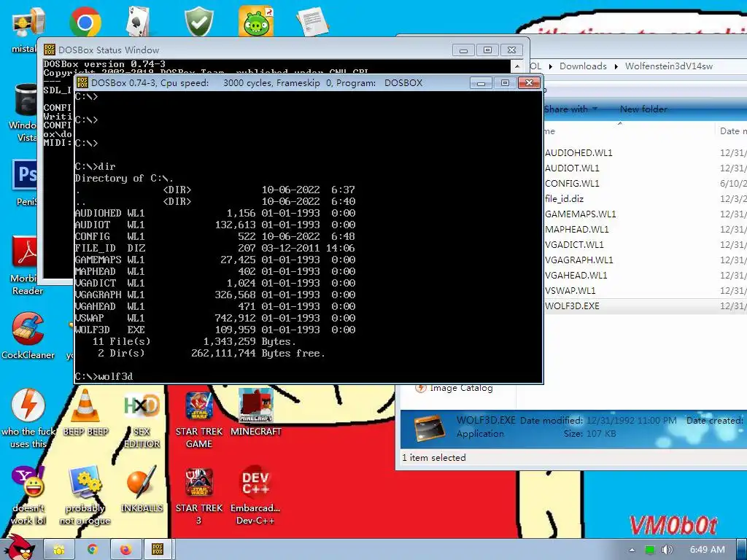Open the green shield desktop icon
747x560 pixels.
click(198, 22)
